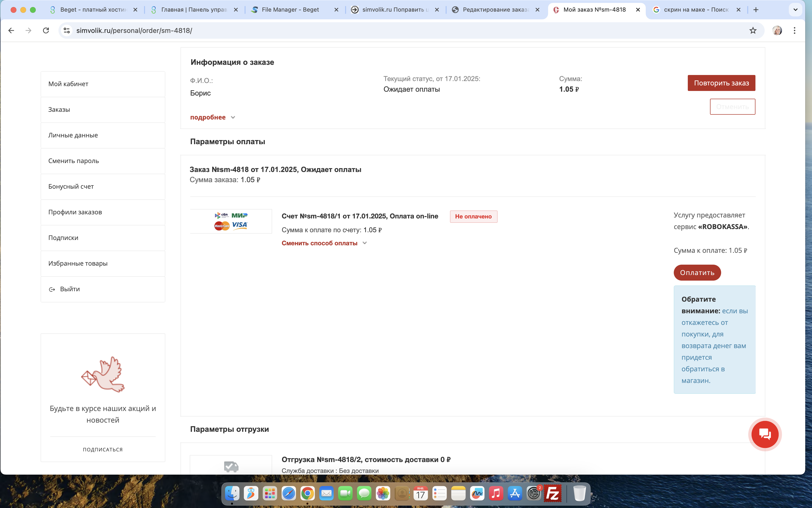Open 'Личные данные' in sidebar

[103, 135]
